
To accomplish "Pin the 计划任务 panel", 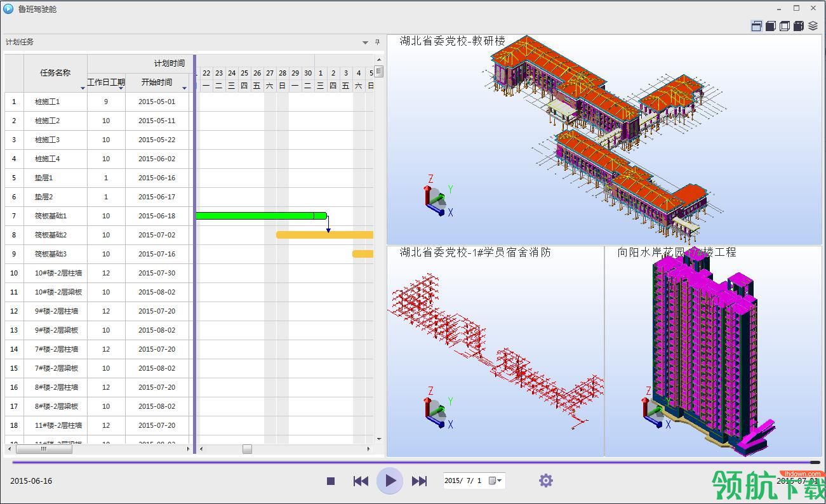I will coord(377,42).
